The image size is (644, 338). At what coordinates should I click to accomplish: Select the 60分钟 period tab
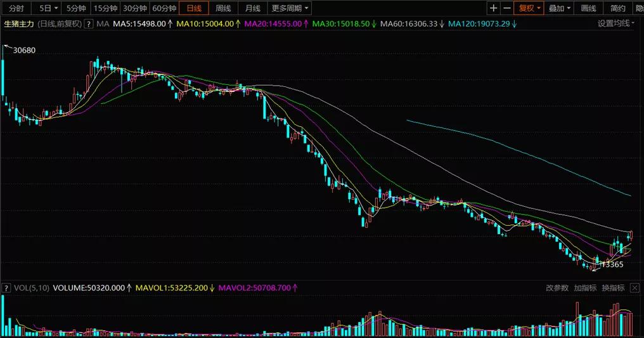[x=164, y=8]
